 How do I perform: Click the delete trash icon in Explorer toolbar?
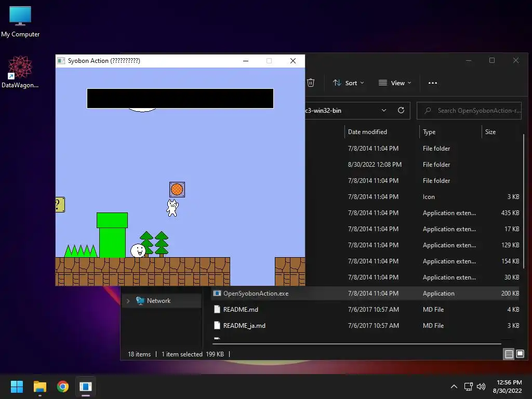[311, 83]
